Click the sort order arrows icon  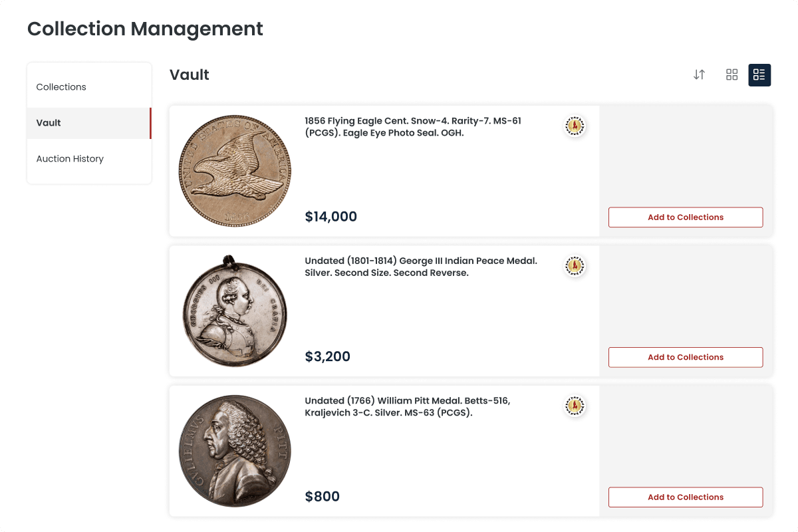pyautogui.click(x=699, y=75)
